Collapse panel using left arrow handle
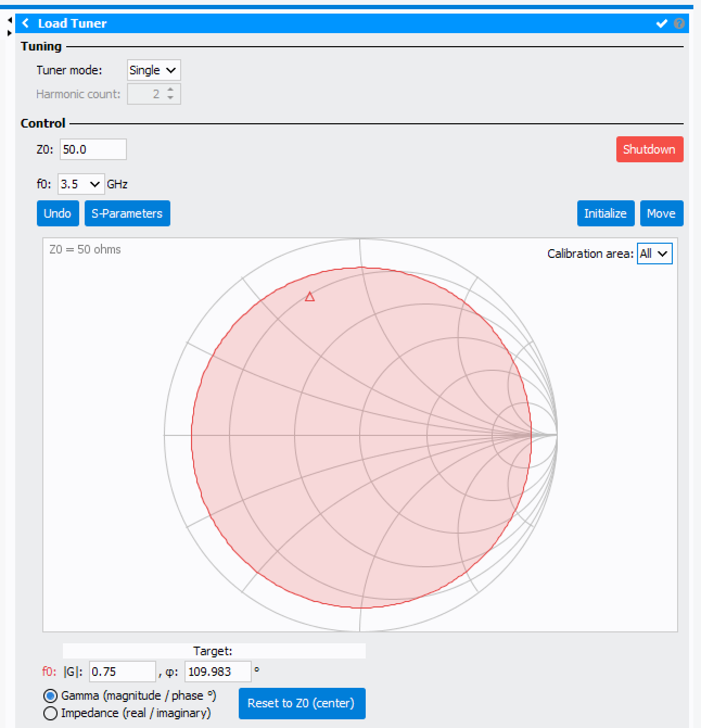This screenshot has height=728, width=701. [10, 20]
